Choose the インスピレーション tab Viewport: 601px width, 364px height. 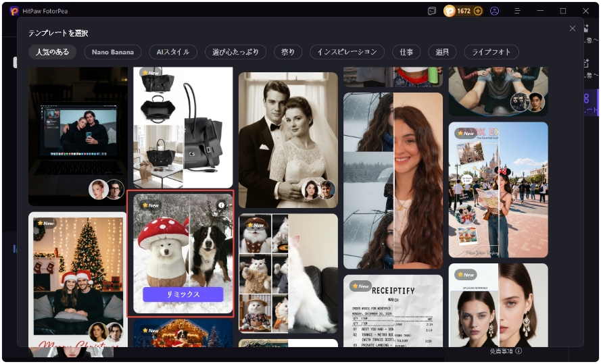click(x=347, y=52)
